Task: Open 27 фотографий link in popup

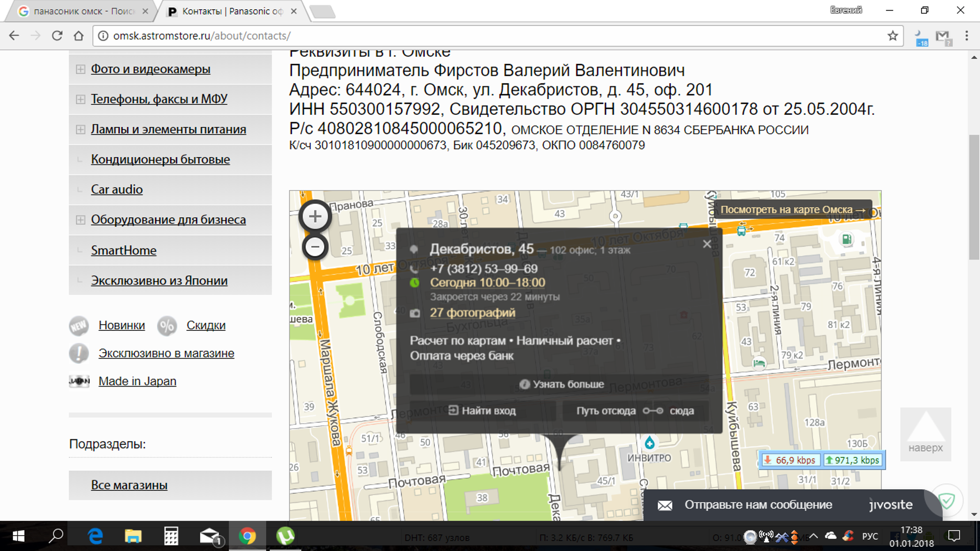Action: [472, 313]
